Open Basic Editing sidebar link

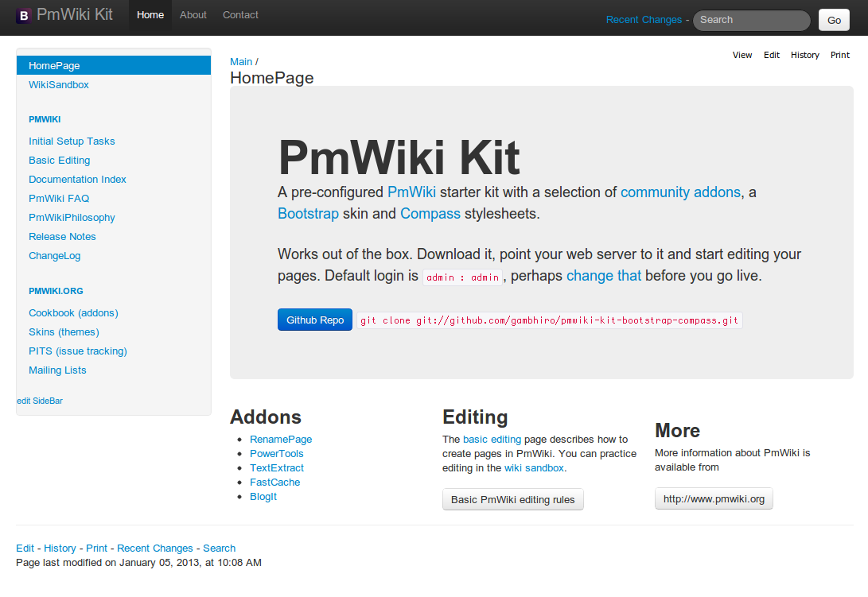pos(59,160)
